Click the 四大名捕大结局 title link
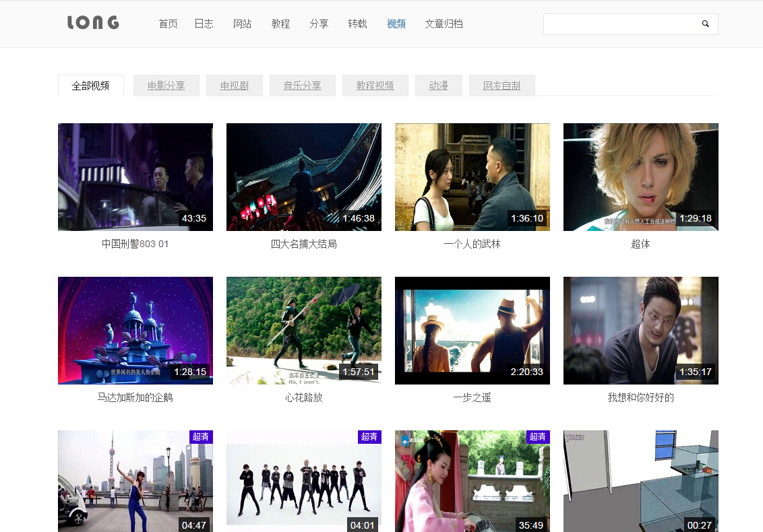 [x=304, y=244]
